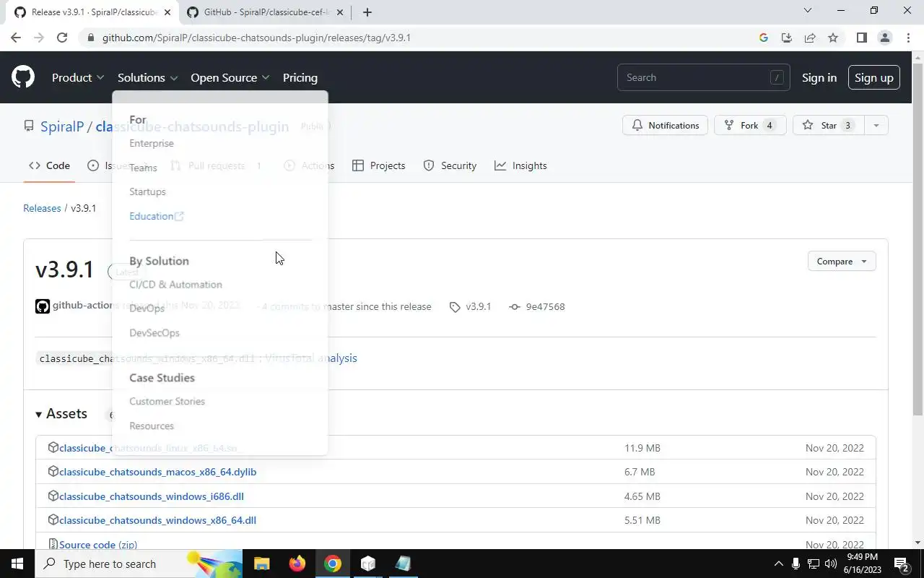Image resolution: width=924 pixels, height=578 pixels.
Task: Click the windows_i686.dll package icon
Action: tap(53, 496)
